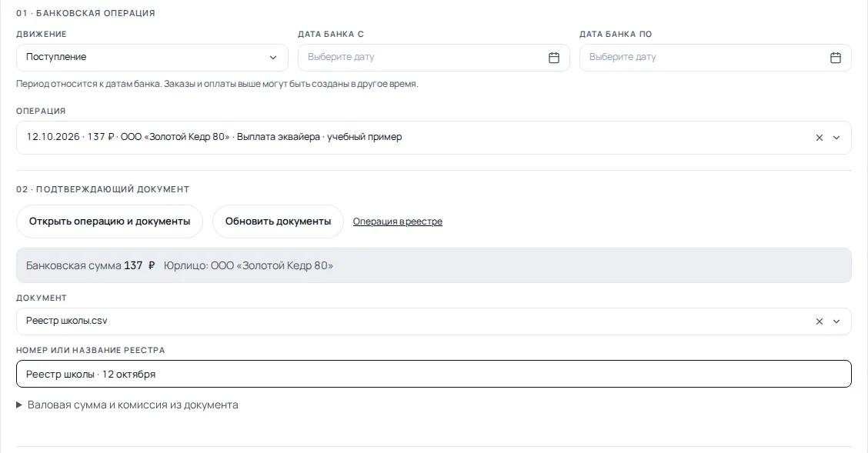Select the Реестр школы.csv document value
The width and height of the screenshot is (868, 453).
click(66, 321)
